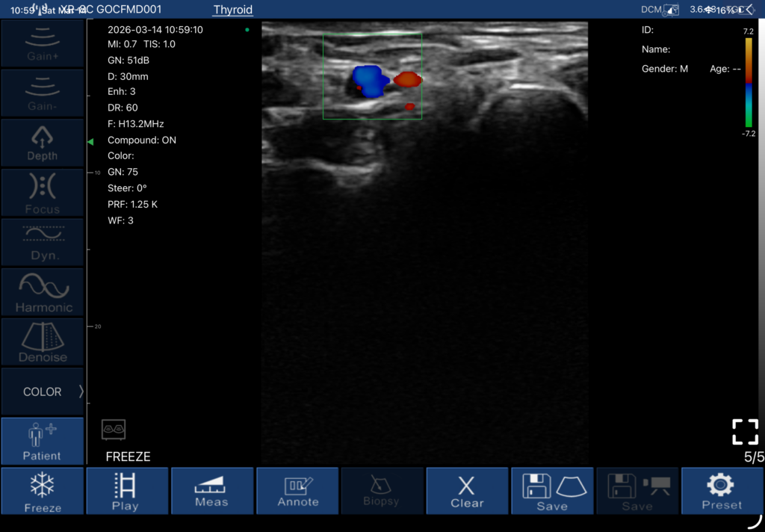
Task: Click the Compound: ON setting
Action: click(x=142, y=140)
